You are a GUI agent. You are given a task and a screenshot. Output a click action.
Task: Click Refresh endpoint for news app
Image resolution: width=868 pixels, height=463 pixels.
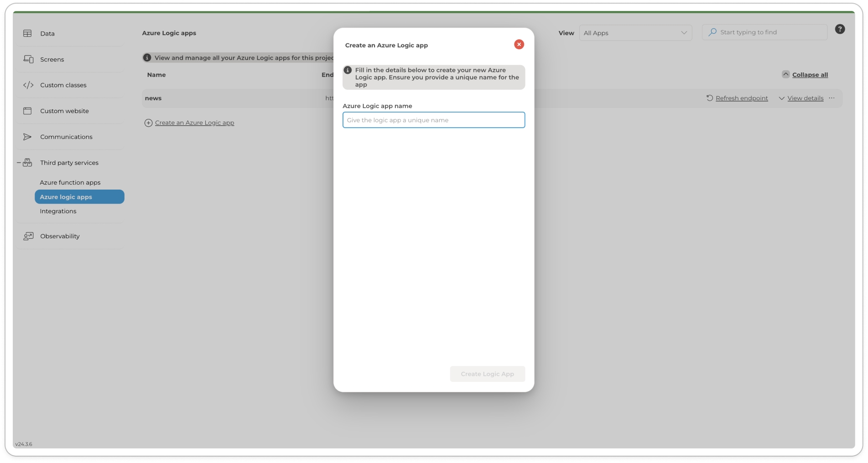[x=737, y=98]
